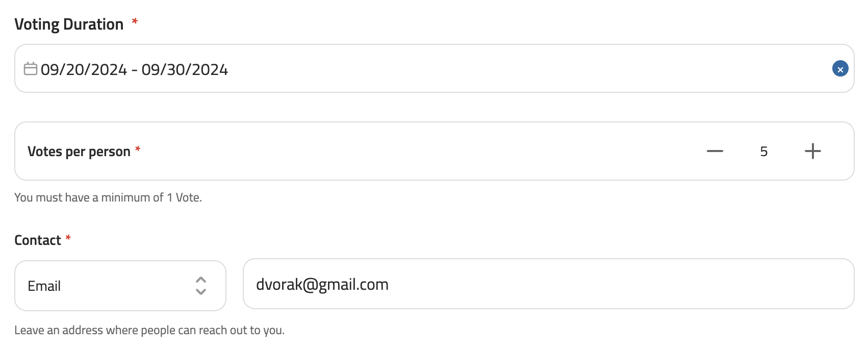Click the up-down chevron in contact selector
The width and height of the screenshot is (868, 350).
tap(201, 286)
